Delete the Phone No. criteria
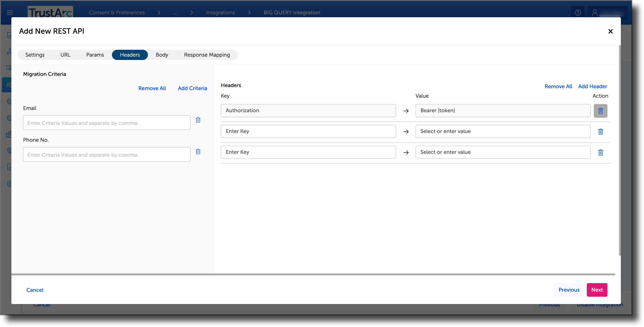The height and width of the screenshot is (327, 644). (x=198, y=152)
